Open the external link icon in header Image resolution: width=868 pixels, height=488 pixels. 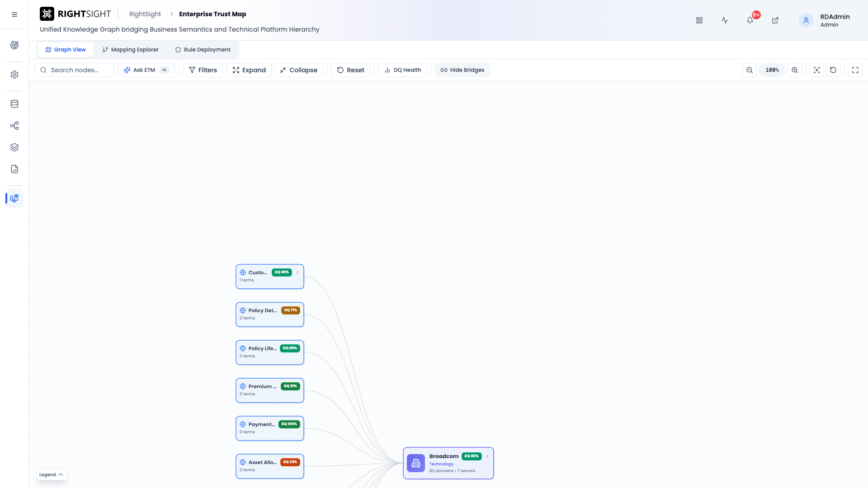775,20
